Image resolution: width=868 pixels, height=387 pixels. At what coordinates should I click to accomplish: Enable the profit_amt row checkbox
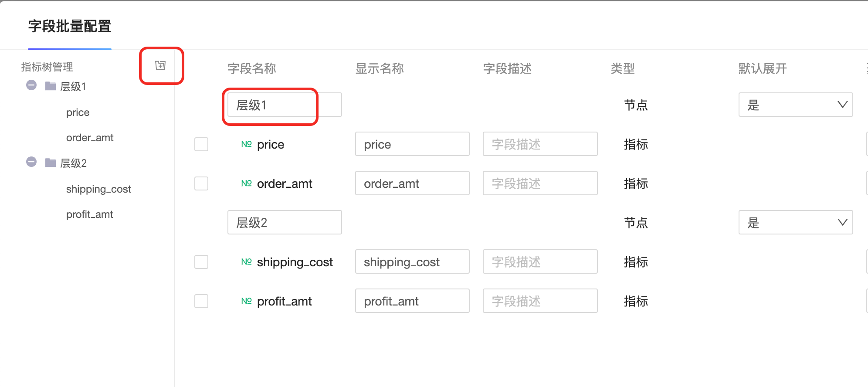[201, 301]
